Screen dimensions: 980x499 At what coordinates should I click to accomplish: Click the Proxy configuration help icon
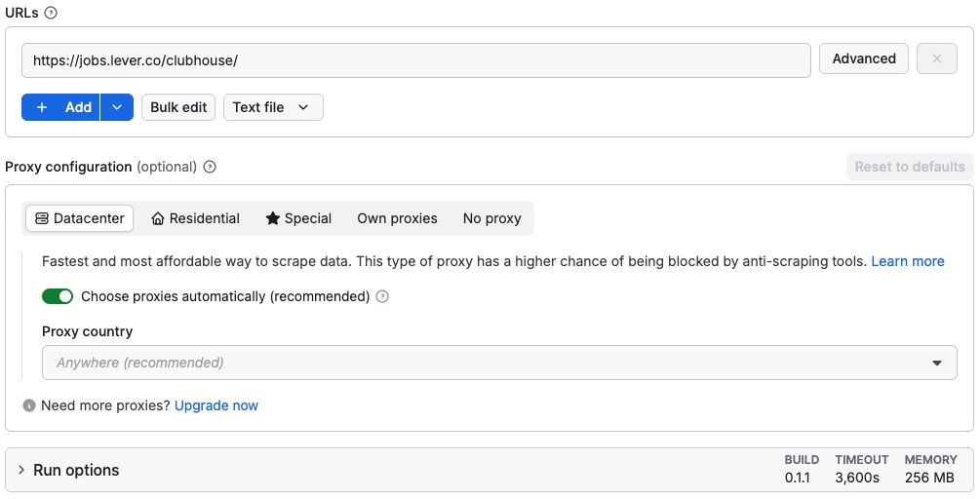click(x=210, y=167)
